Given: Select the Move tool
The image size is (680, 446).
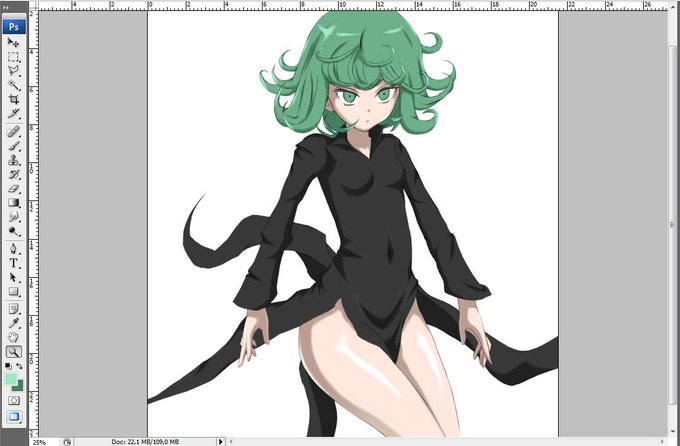Looking at the screenshot, I should (x=13, y=43).
